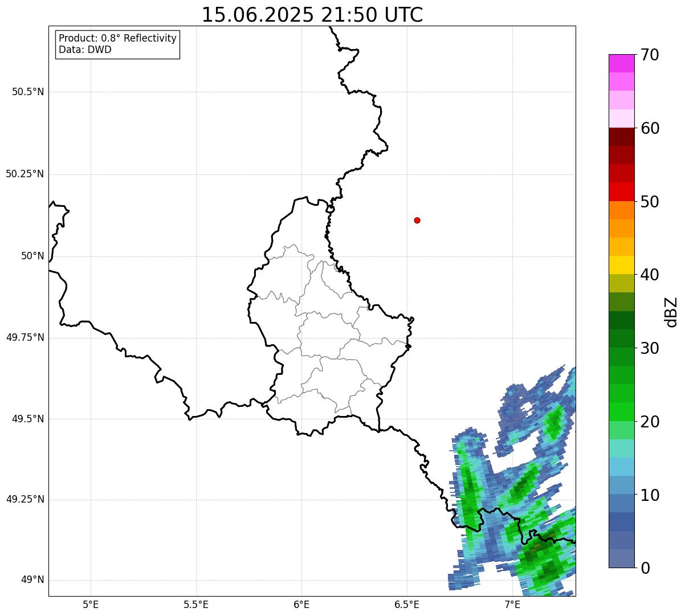Click the 49.5°N latitude label

[x=28, y=419]
